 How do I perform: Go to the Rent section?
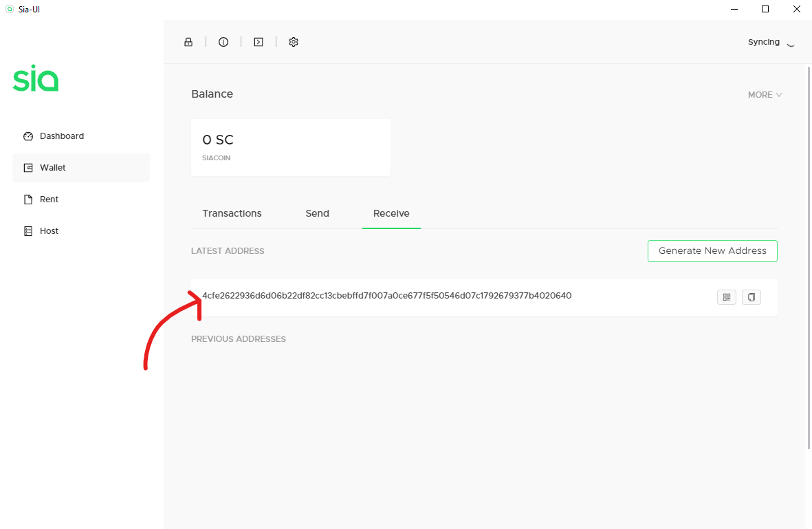coord(81,199)
